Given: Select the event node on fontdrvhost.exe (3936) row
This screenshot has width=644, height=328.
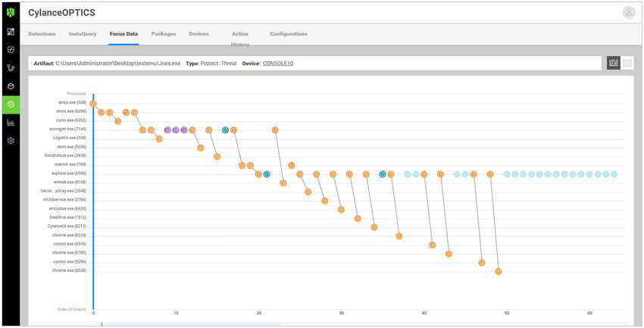Looking at the screenshot, I should click(217, 156).
